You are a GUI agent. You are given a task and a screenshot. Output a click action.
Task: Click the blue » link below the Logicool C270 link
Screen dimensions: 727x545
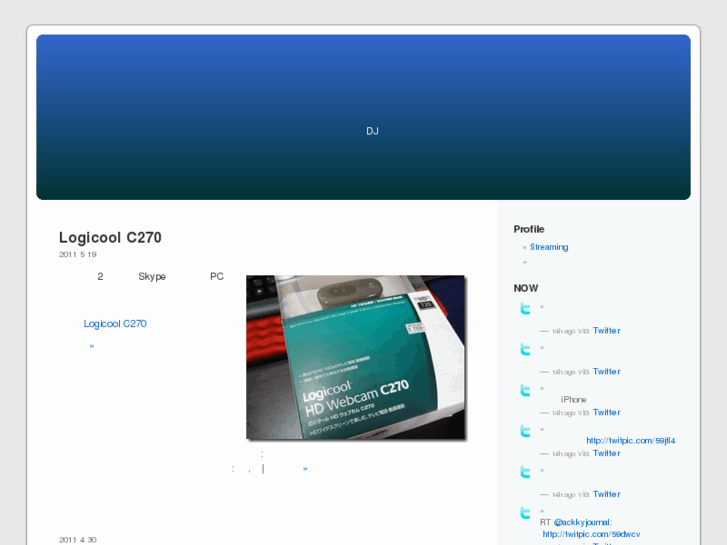pyautogui.click(x=92, y=346)
